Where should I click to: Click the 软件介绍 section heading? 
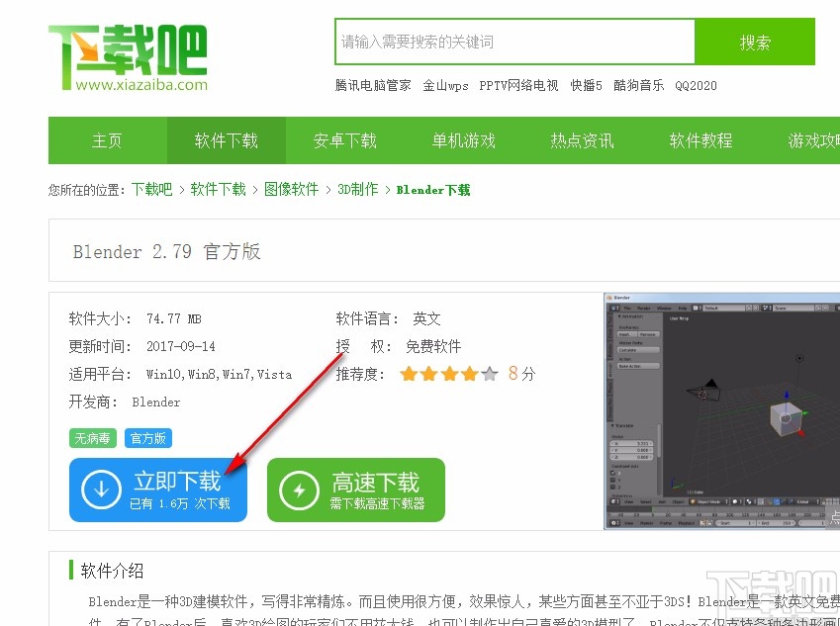click(x=112, y=571)
